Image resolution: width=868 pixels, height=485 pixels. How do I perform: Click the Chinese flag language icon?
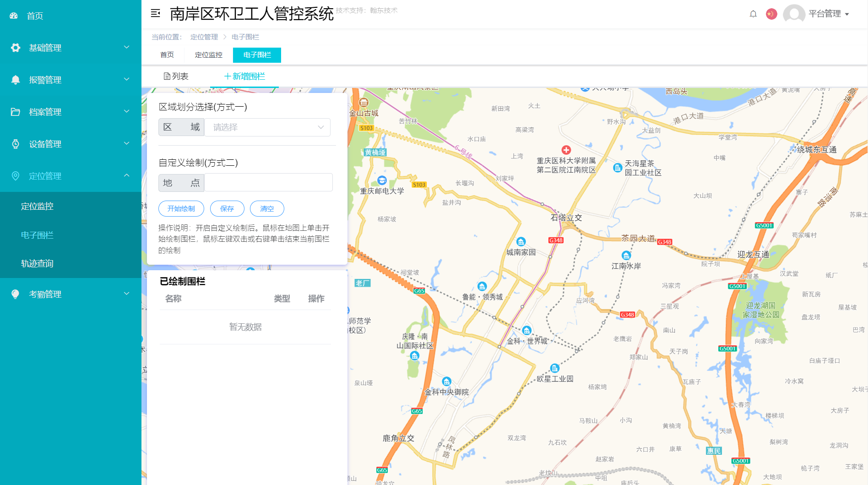coord(771,14)
